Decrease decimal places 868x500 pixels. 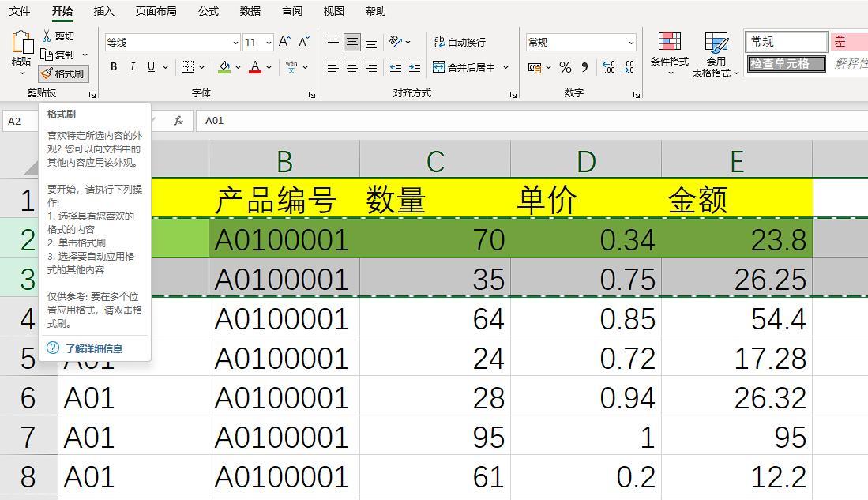tap(629, 68)
